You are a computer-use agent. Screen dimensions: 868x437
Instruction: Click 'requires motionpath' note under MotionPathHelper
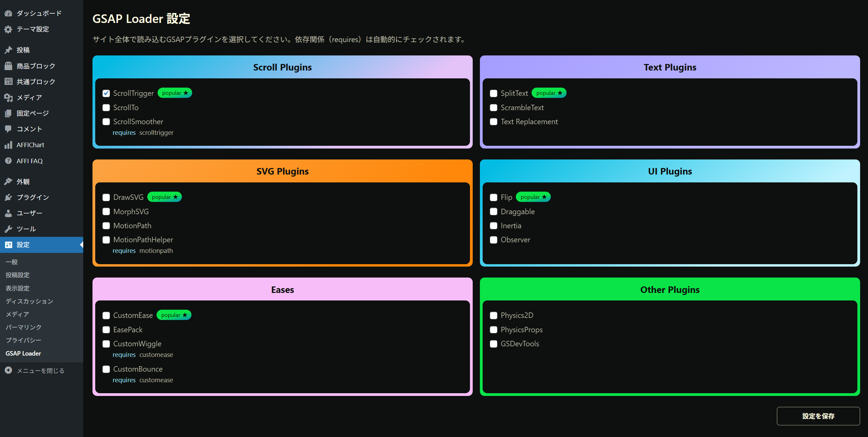click(x=143, y=251)
